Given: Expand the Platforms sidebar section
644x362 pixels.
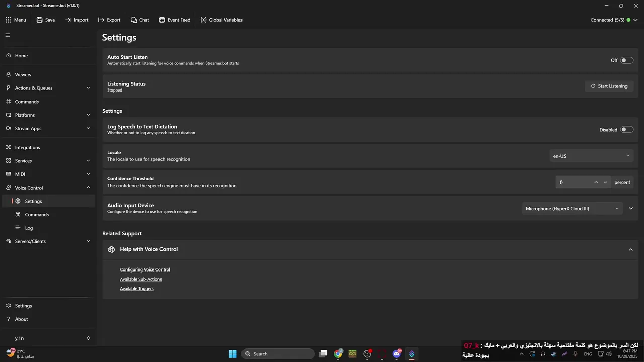Looking at the screenshot, I should [47, 115].
